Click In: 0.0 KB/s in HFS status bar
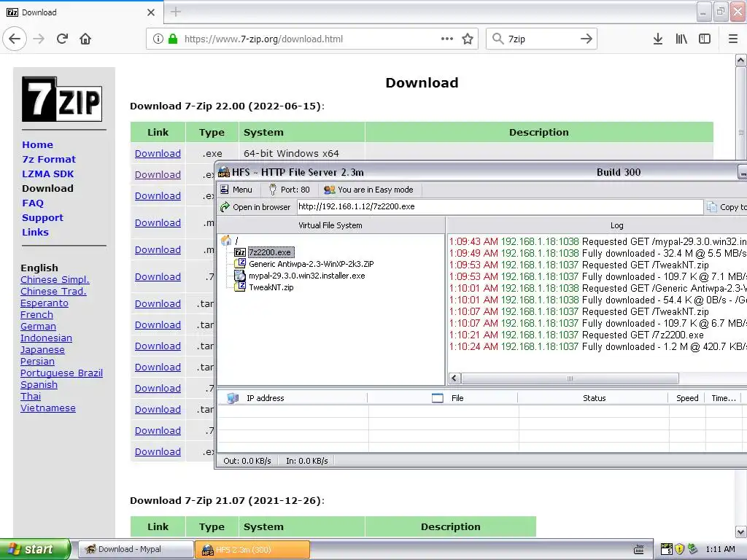This screenshot has height=560, width=747. pyautogui.click(x=307, y=461)
